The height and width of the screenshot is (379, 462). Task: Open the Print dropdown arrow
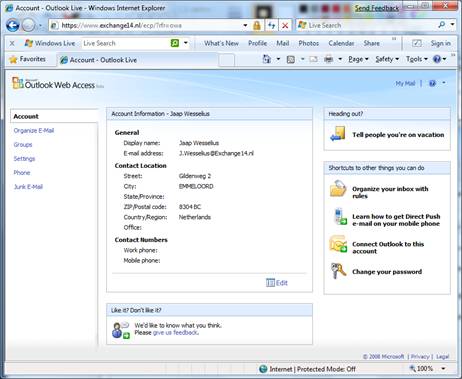340,59
